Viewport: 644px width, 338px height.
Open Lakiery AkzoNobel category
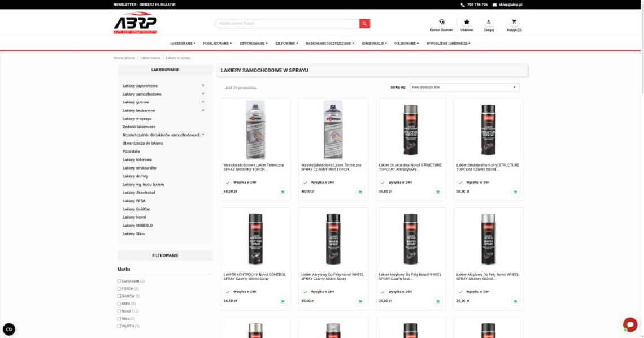pos(138,193)
